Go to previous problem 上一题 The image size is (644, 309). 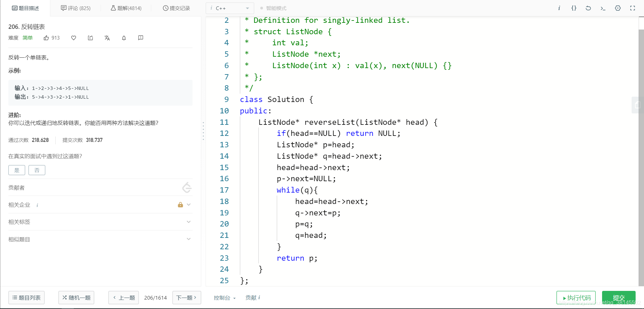coord(124,298)
